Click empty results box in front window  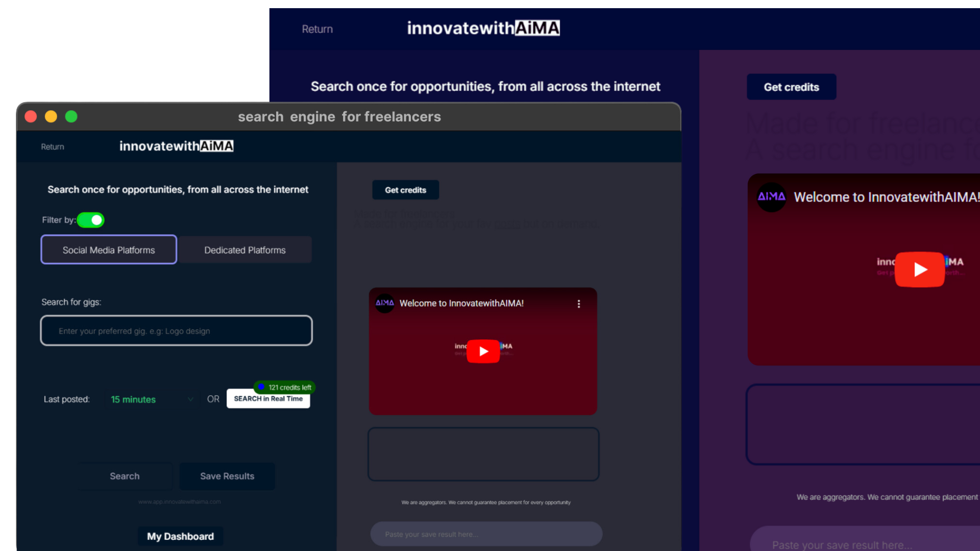(483, 454)
